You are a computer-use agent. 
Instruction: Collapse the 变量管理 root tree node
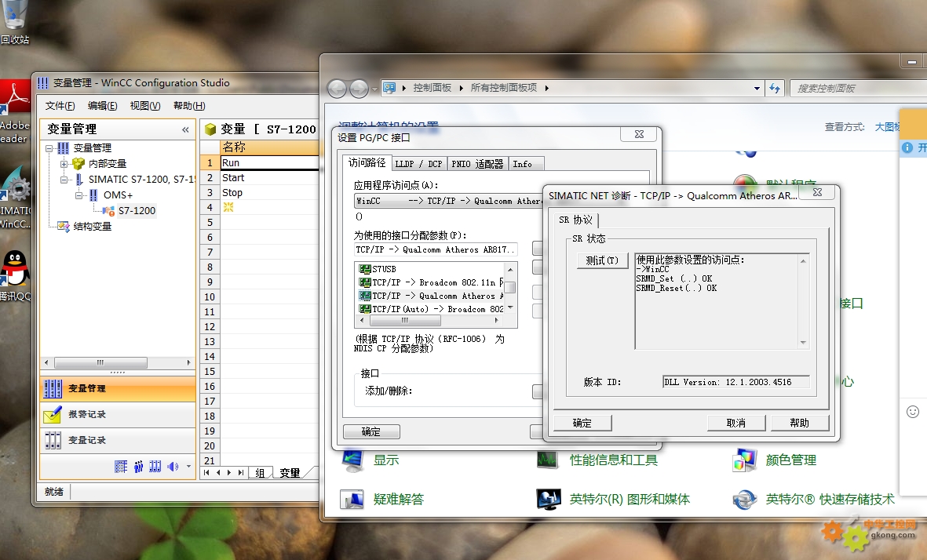click(49, 148)
